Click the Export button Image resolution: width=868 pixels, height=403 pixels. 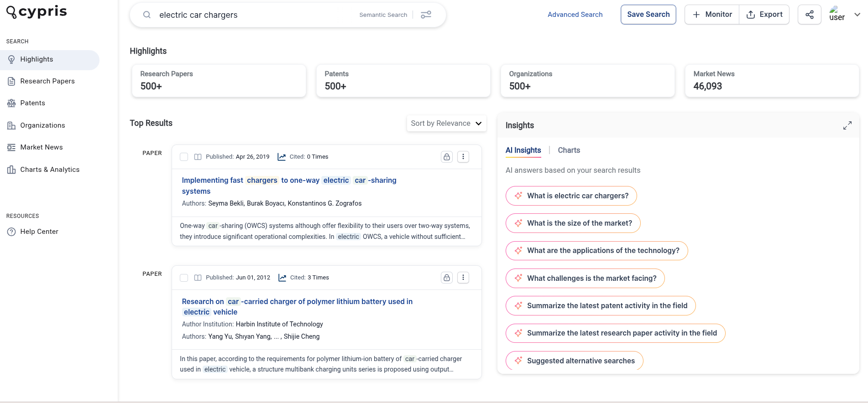coord(764,15)
